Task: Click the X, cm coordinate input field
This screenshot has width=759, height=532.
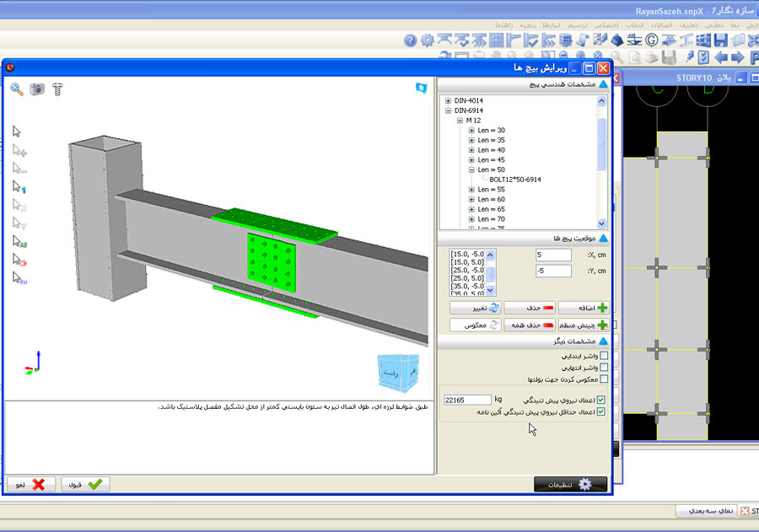Action: click(x=553, y=255)
